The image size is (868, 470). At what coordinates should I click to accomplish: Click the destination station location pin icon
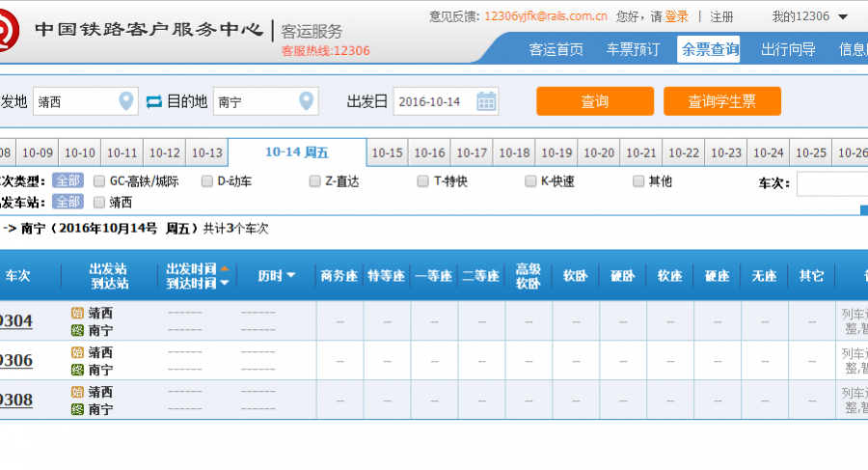click(306, 101)
